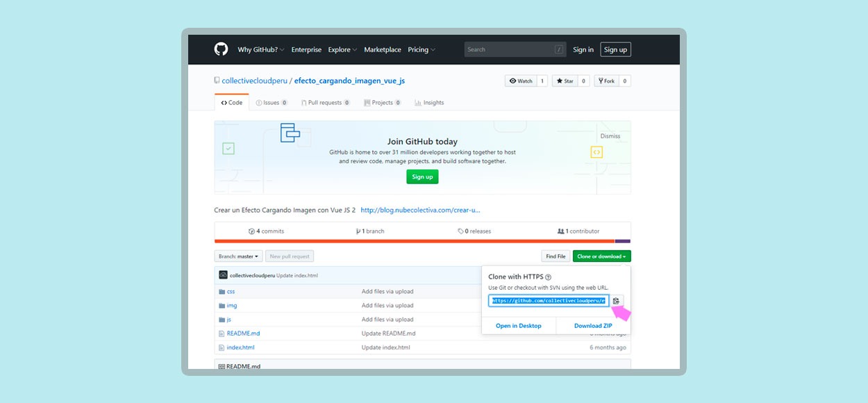Open the stargazers count 0
Viewport: 868px width, 403px height.
[x=583, y=81]
